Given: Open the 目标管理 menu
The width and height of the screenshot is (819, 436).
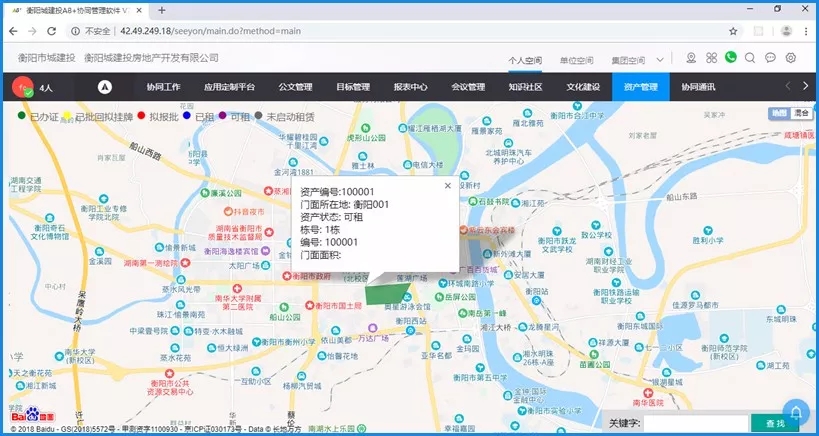Looking at the screenshot, I should click(353, 87).
